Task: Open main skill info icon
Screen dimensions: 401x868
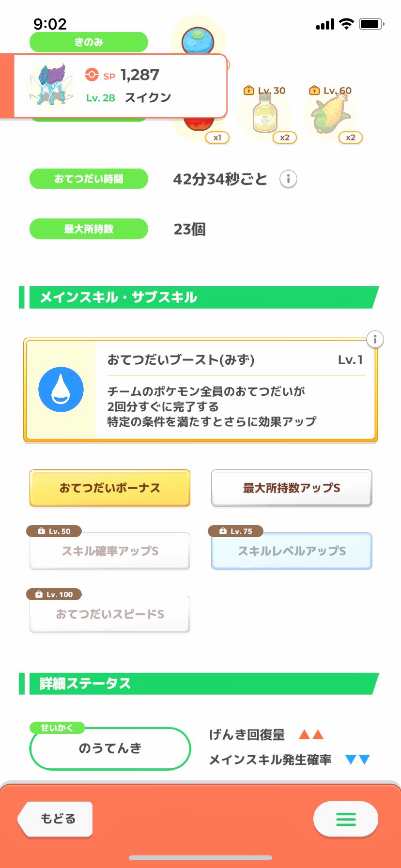Action: pyautogui.click(x=375, y=339)
